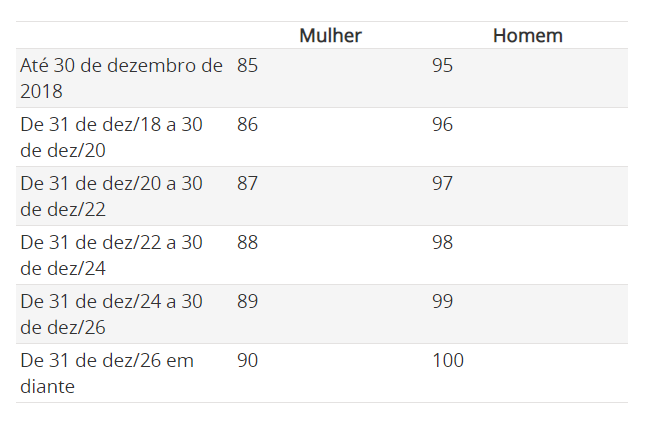Click the value 90 under Mulher
This screenshot has width=650, height=426.
247,361
